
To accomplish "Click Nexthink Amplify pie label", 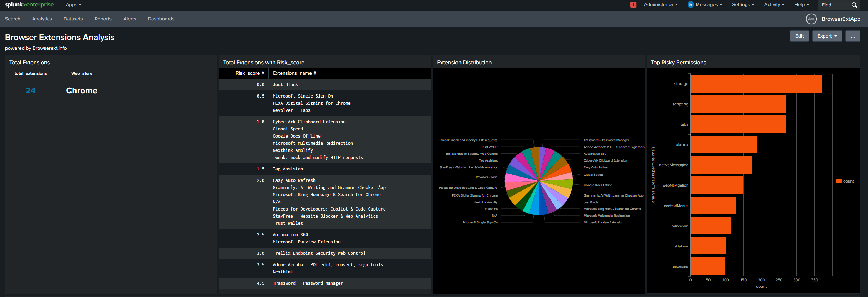I will pyautogui.click(x=486, y=202).
